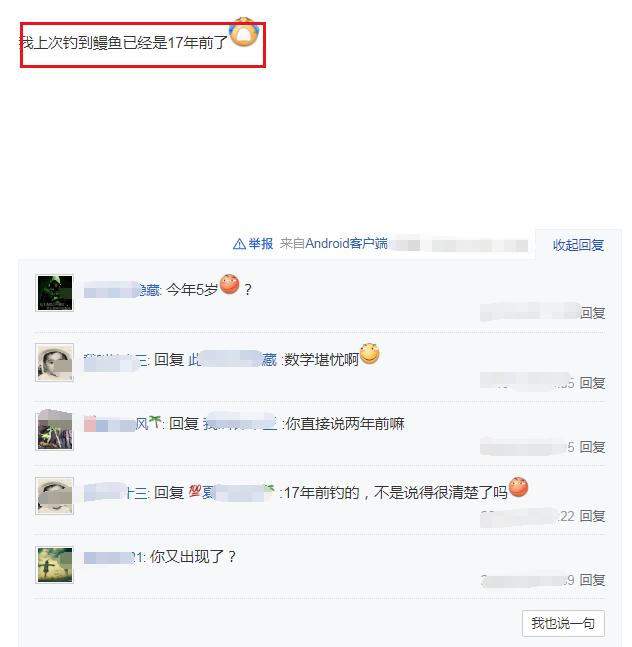Click the 举报 report link
Screen dimensions: 632x647
click(x=260, y=244)
